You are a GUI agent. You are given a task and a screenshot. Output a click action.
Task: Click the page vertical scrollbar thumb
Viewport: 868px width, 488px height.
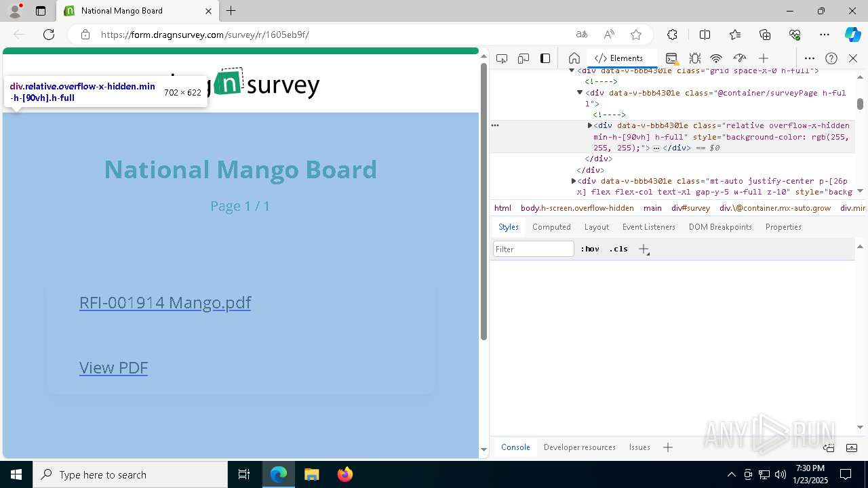coord(484,201)
